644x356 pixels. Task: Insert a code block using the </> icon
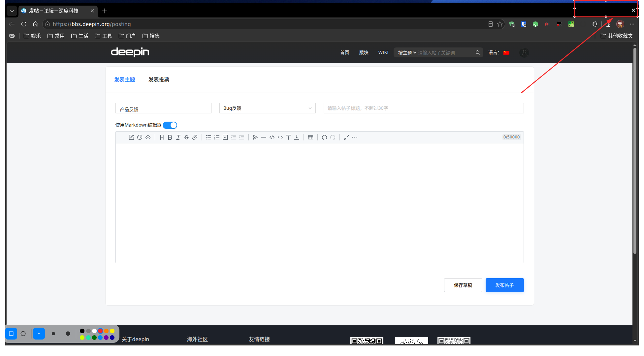coord(272,137)
